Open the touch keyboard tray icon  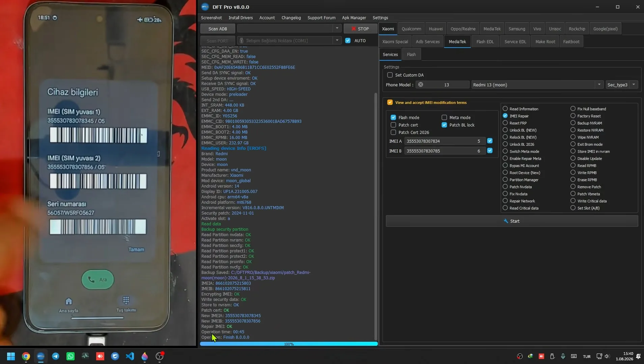point(574,356)
